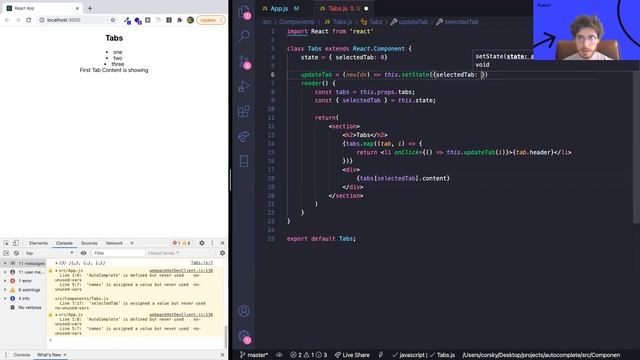This screenshot has height=360, width=640.
Task: Click code line 6 with updateTab
Action: 394,75
